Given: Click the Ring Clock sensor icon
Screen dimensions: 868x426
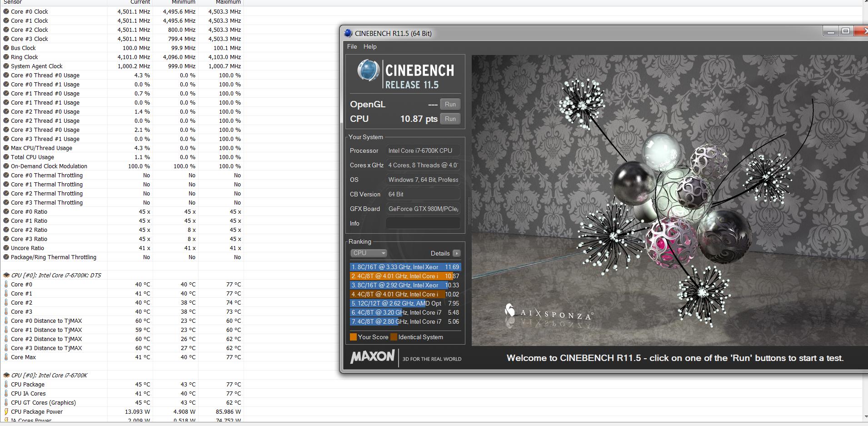Looking at the screenshot, I should (x=6, y=57).
